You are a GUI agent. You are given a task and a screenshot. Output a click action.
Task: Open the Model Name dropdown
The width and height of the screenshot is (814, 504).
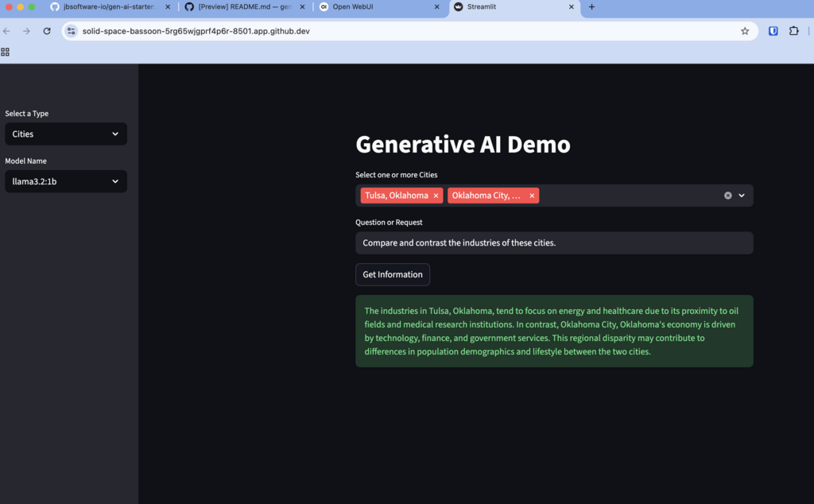tap(66, 181)
